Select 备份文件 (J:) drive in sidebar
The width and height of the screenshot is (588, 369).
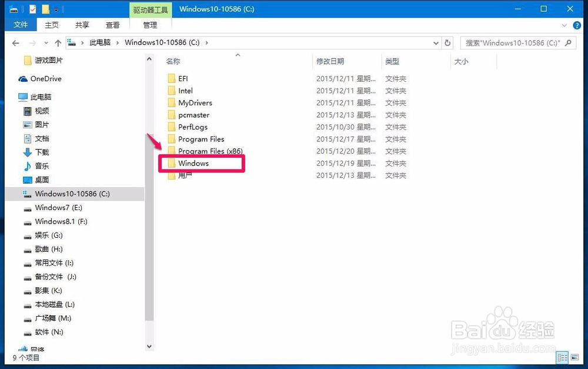pyautogui.click(x=55, y=277)
